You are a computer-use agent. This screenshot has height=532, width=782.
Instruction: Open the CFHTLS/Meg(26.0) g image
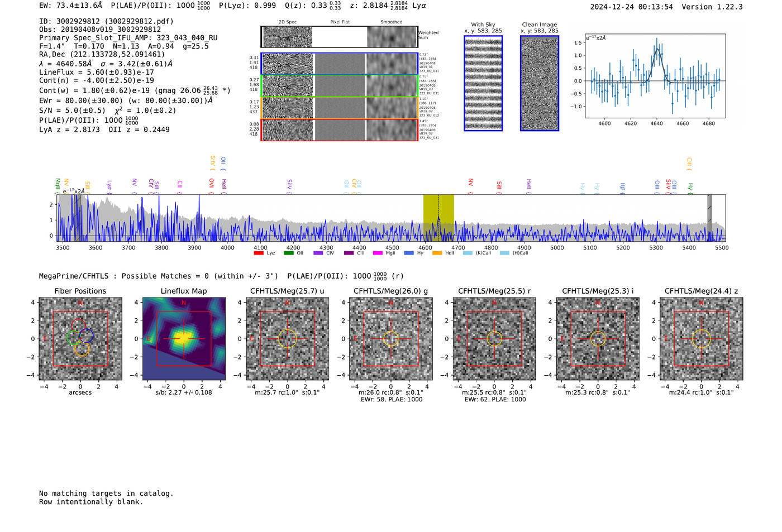[x=391, y=339]
